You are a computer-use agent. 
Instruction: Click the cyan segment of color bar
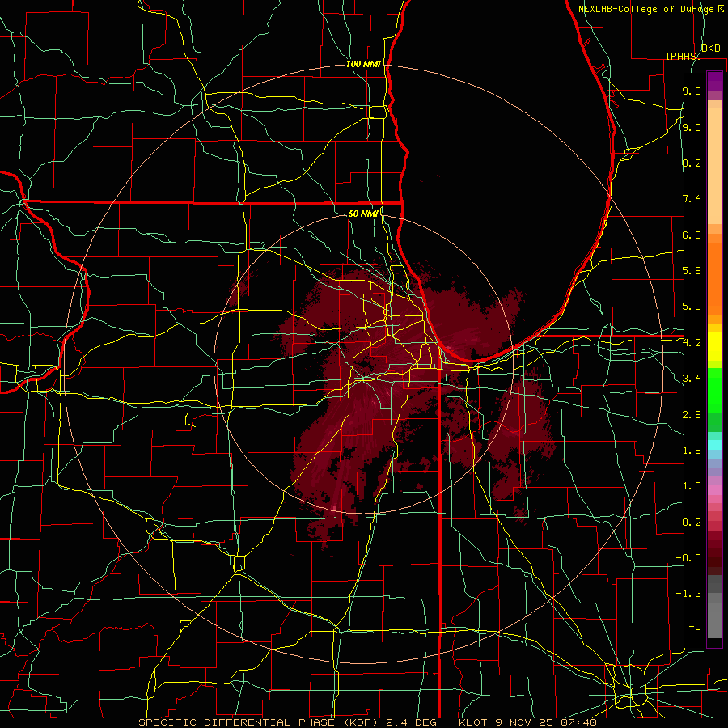tap(714, 445)
